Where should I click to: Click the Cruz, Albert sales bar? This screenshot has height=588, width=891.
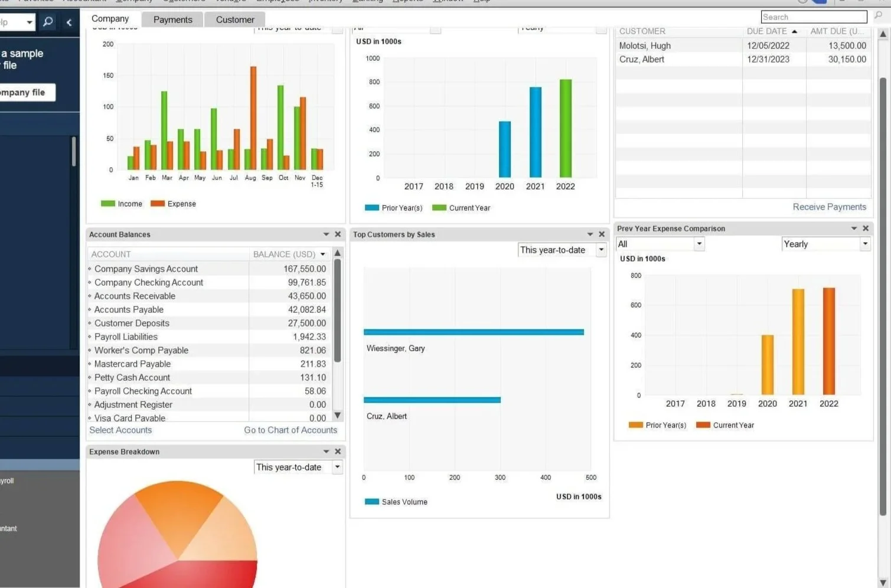click(x=432, y=400)
